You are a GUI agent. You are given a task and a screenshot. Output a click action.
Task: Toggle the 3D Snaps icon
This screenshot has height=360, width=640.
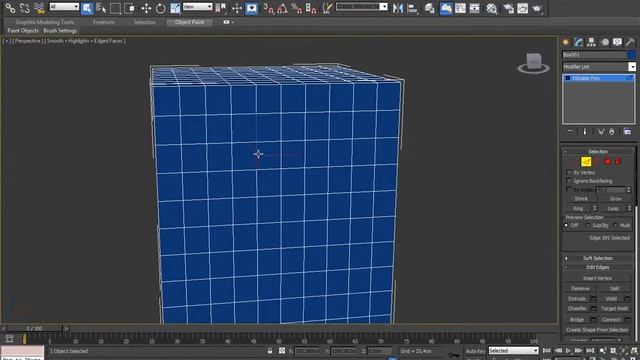click(x=268, y=8)
